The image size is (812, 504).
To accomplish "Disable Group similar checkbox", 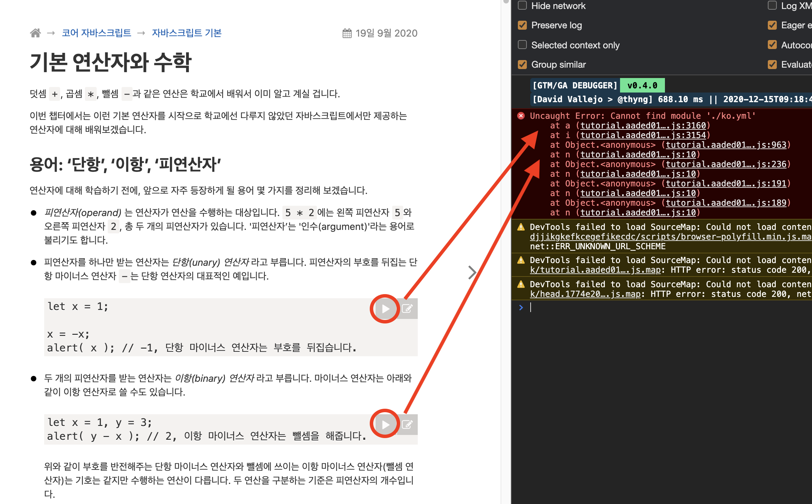I will [522, 65].
